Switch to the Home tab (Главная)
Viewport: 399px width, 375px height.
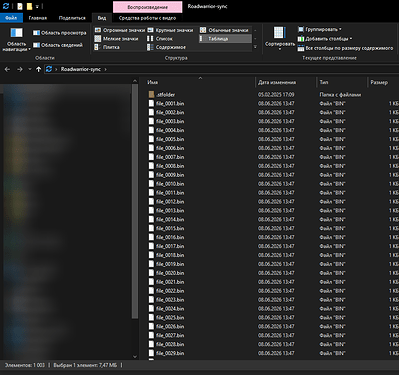(x=38, y=18)
